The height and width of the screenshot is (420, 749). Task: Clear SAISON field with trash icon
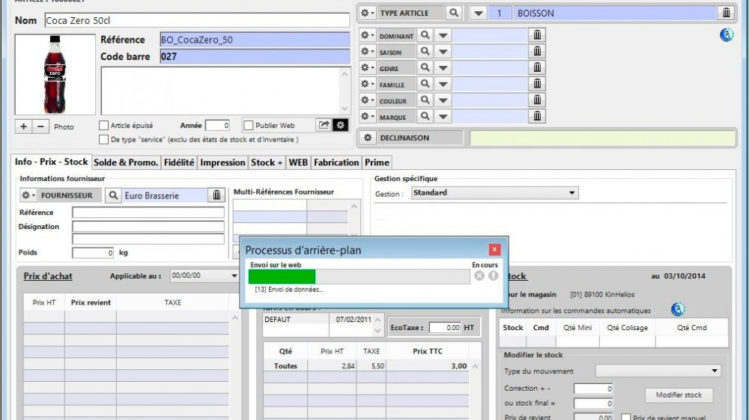537,52
